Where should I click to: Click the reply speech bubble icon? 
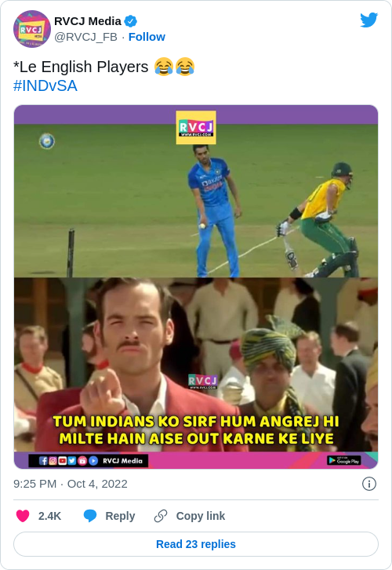pos(90,516)
